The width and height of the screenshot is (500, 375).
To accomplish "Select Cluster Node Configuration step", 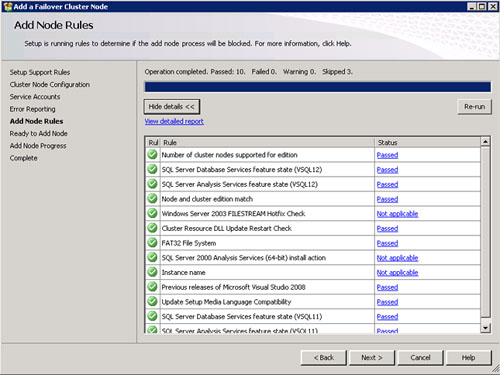I will [x=50, y=85].
